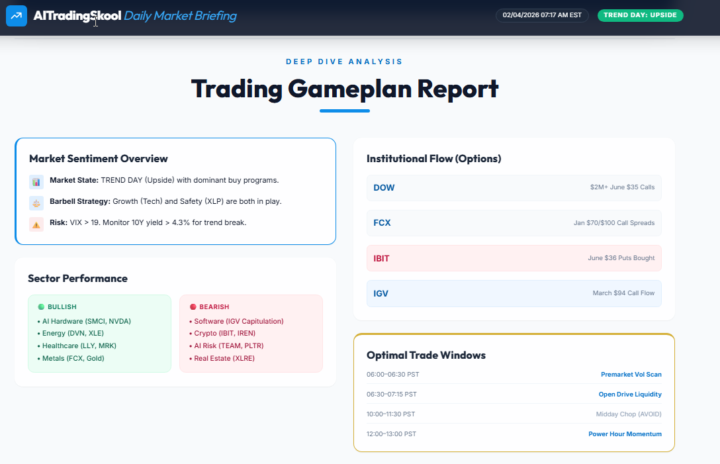Click the Open Drive Liquidity link
Image resolution: width=720 pixels, height=464 pixels.
tap(630, 394)
